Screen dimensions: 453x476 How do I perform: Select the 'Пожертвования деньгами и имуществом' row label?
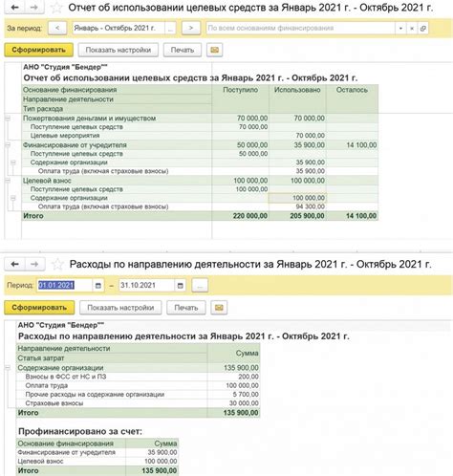[89, 119]
